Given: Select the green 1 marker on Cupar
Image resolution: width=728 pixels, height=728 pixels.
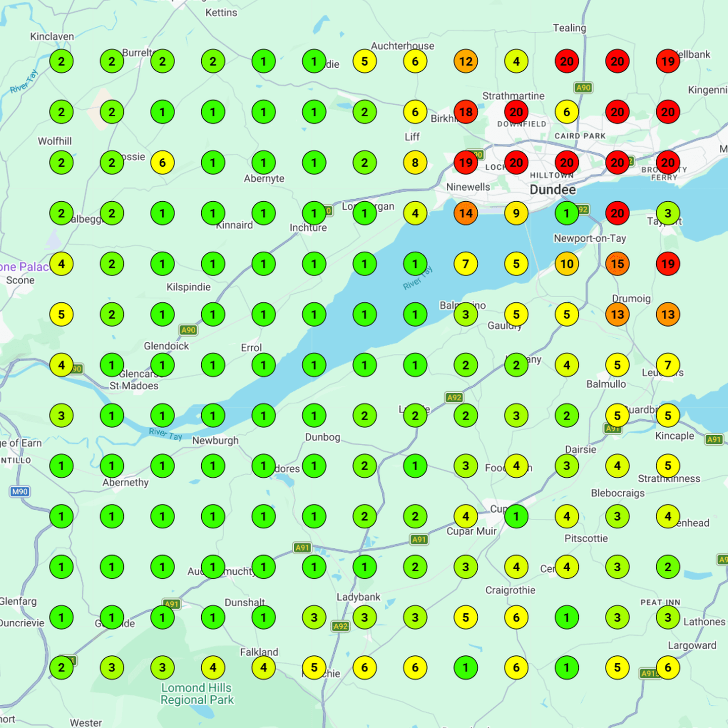Looking at the screenshot, I should click(x=516, y=517).
